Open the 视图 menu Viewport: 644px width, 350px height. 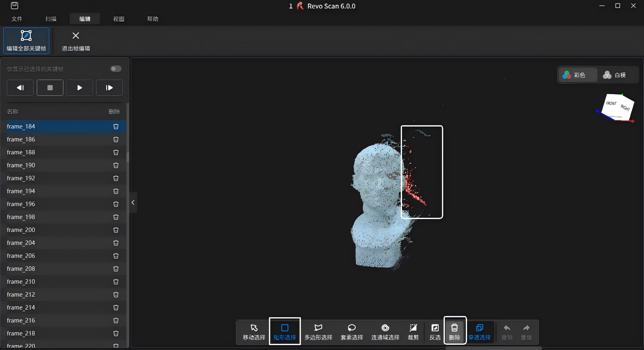(119, 19)
